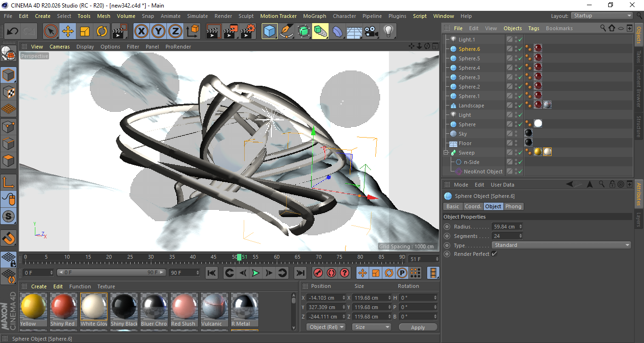Click the Apply button
Screen dimensions: 644x343
(x=418, y=327)
